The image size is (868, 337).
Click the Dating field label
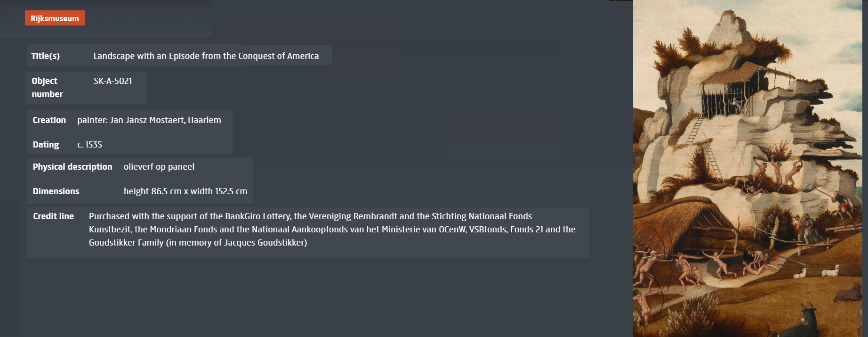[x=46, y=145]
